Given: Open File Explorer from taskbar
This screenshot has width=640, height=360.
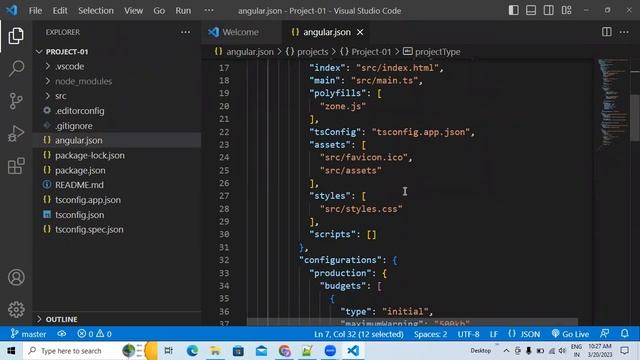Looking at the screenshot, I should [215, 351].
